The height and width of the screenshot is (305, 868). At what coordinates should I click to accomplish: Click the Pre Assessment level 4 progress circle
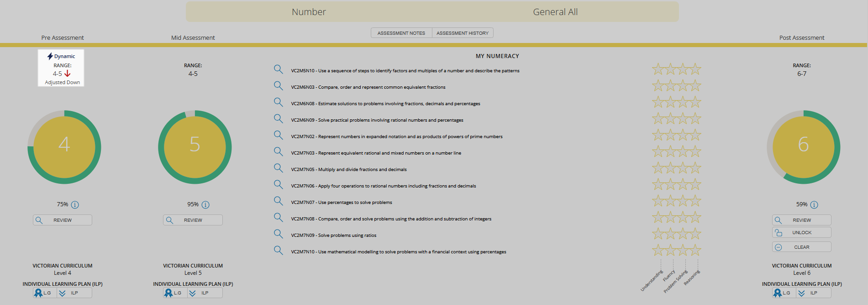tap(64, 147)
